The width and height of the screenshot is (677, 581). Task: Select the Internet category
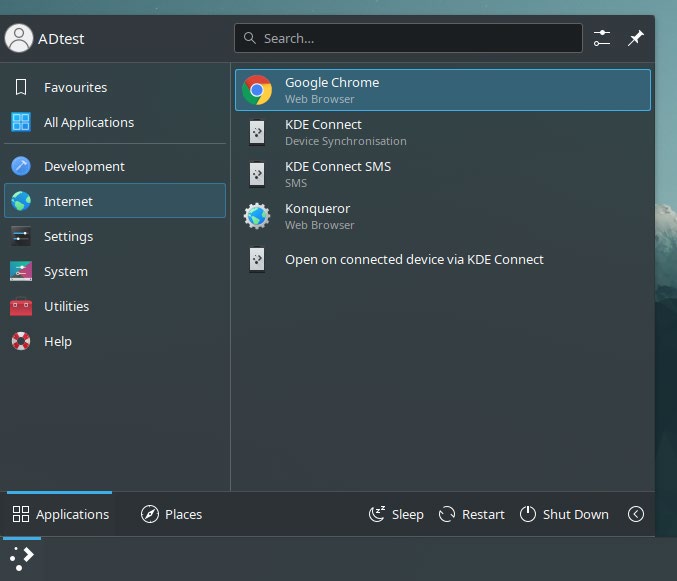point(115,201)
